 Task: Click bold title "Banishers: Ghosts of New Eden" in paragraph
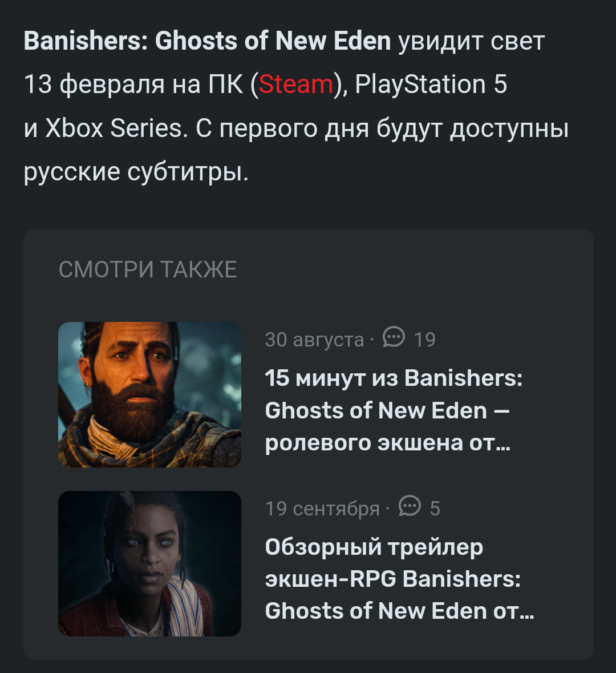[207, 41]
